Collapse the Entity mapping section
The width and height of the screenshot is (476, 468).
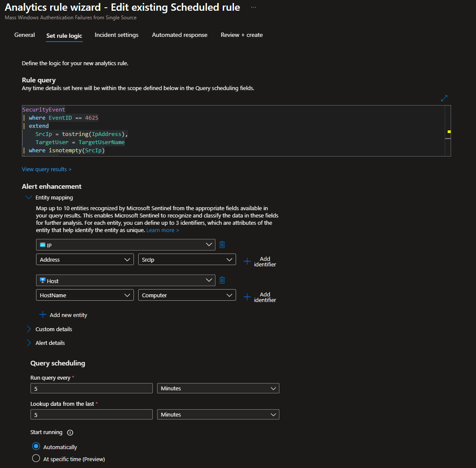[29, 197]
